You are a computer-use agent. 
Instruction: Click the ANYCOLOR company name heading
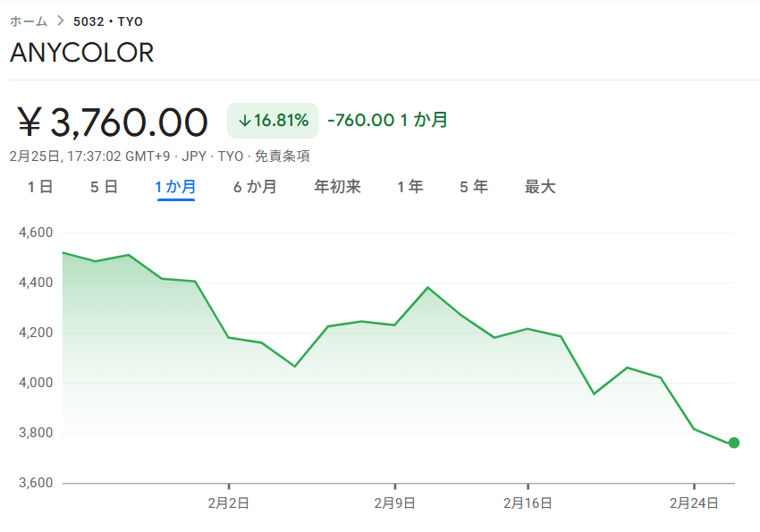pyautogui.click(x=82, y=53)
